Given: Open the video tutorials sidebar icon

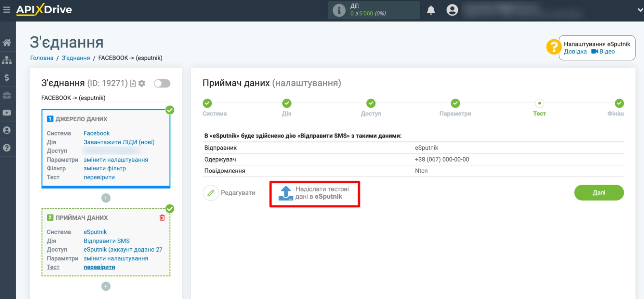Looking at the screenshot, I should pos(7,113).
